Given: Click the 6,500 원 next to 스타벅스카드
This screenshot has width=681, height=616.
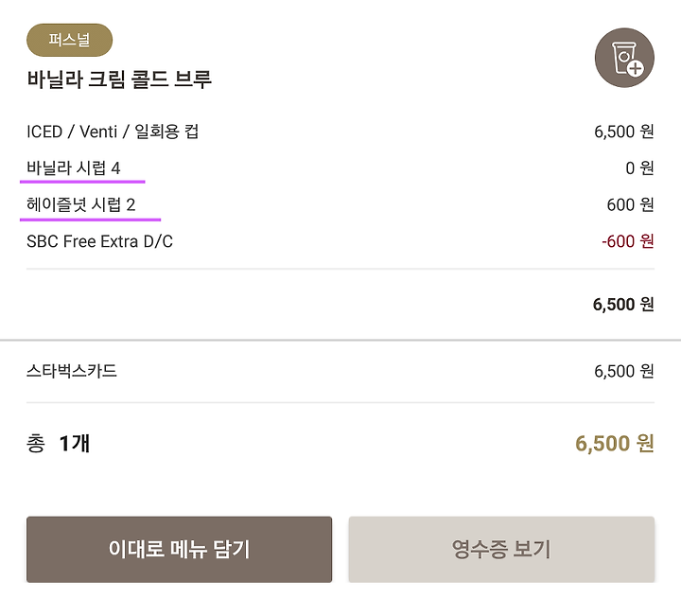Looking at the screenshot, I should point(624,371).
